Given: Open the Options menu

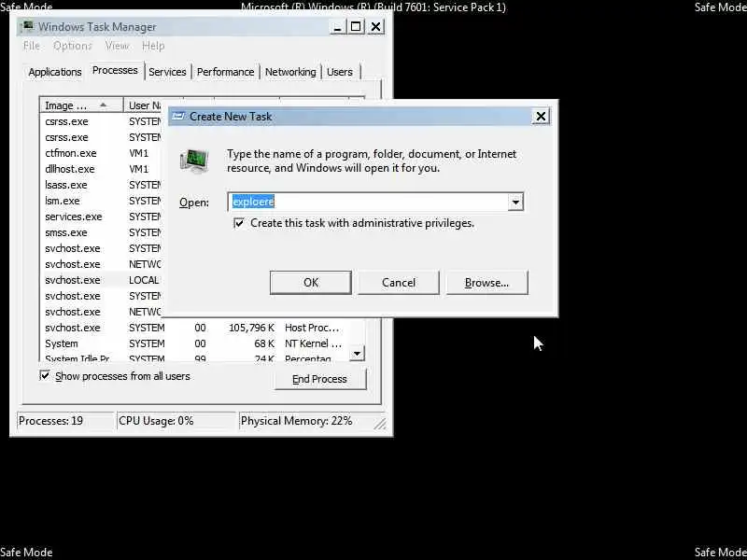Looking at the screenshot, I should [x=73, y=46].
